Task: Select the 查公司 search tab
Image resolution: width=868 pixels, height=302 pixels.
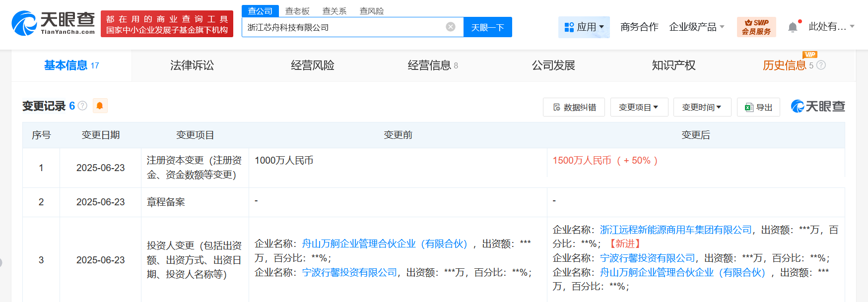Action: 261,11
